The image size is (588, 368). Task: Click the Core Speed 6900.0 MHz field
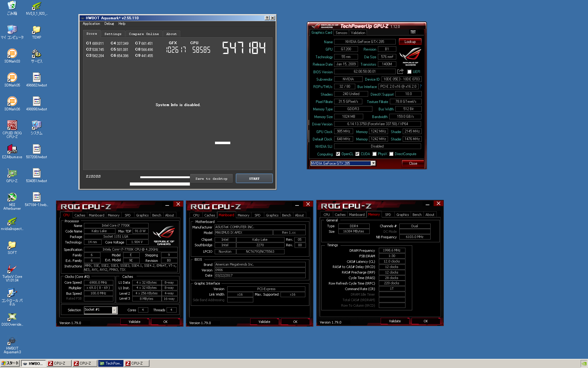(98, 282)
